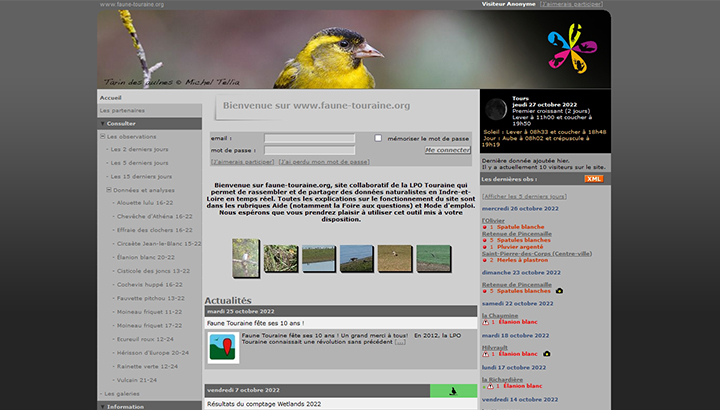
Task: Open the la Richardière location link
Action: pos(502,380)
